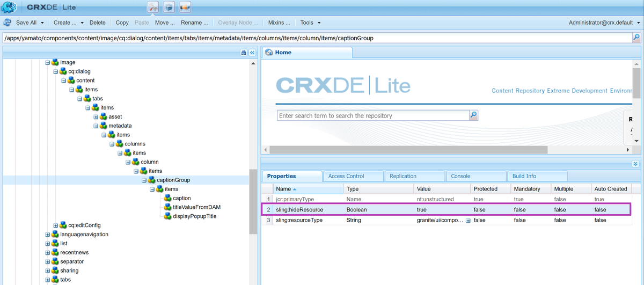The width and height of the screenshot is (644, 285).
Task: Click the Mandatory column header
Action: [x=530, y=189]
